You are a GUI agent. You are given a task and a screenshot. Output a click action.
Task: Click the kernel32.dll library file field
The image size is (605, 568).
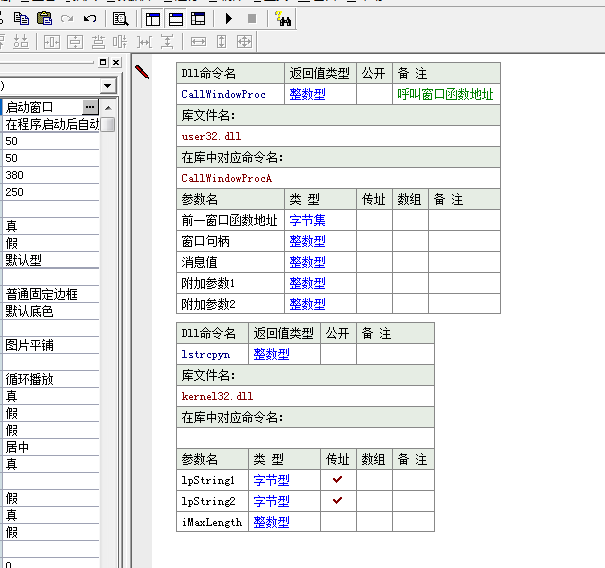[x=305, y=396]
